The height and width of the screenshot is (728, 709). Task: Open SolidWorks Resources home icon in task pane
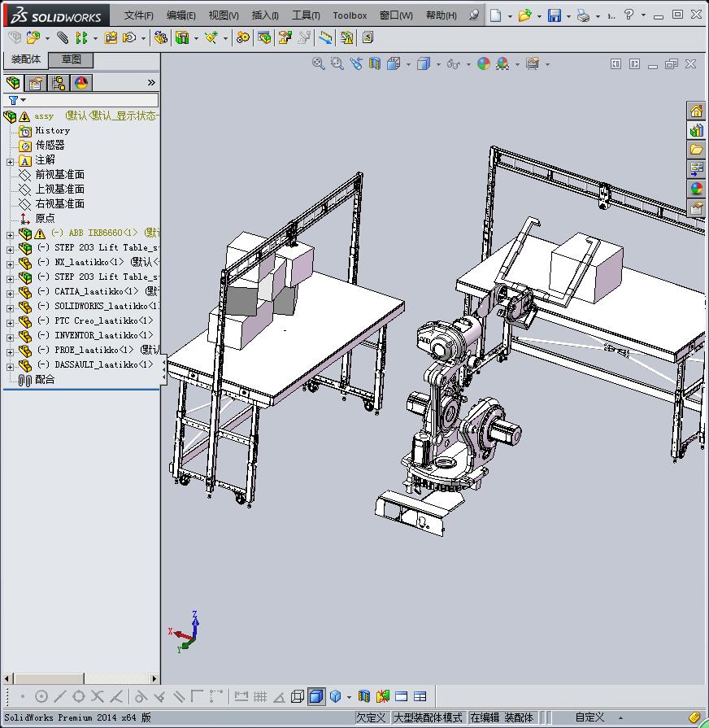(x=697, y=111)
